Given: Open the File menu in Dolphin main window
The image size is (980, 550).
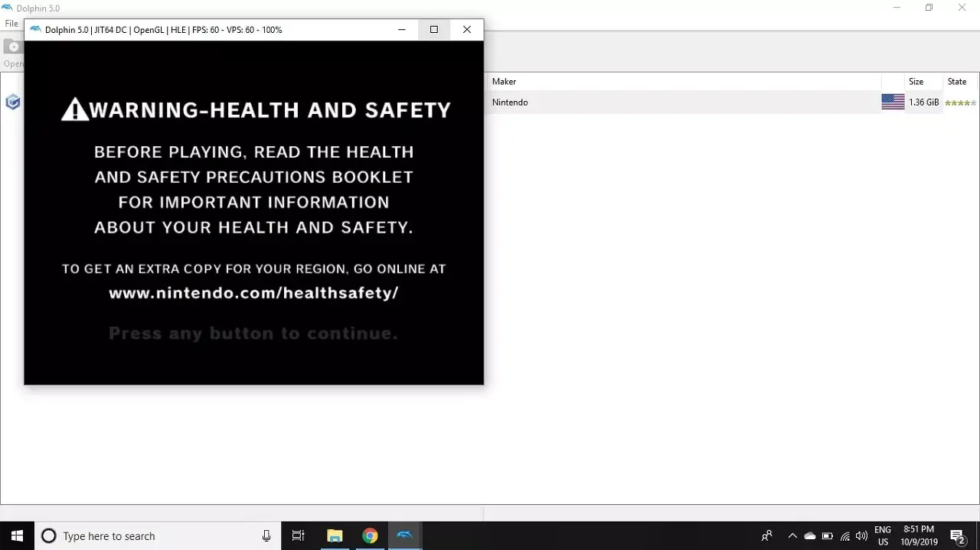Looking at the screenshot, I should [11, 24].
